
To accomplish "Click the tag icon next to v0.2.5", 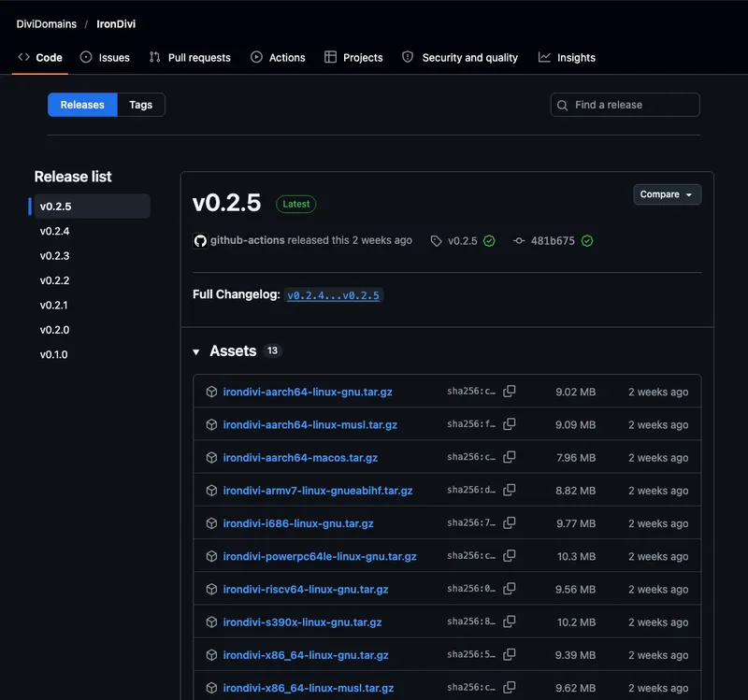I will pyautogui.click(x=436, y=241).
